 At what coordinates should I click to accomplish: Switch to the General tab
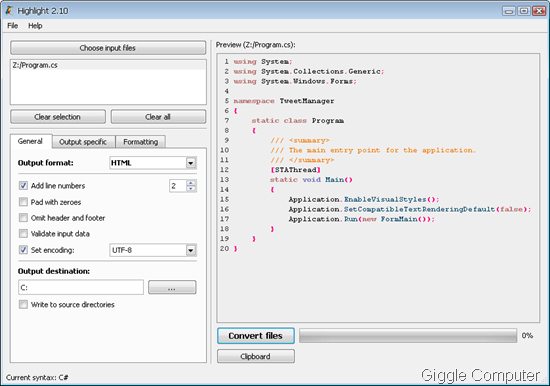[x=31, y=141]
